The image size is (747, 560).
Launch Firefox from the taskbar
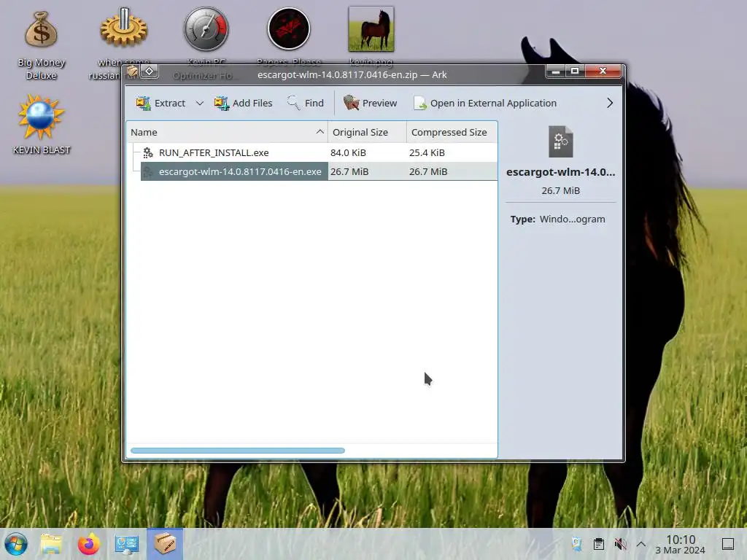(89, 544)
